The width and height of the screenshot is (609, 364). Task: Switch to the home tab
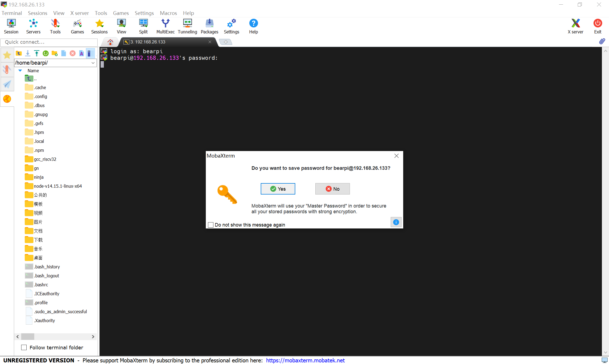click(110, 42)
